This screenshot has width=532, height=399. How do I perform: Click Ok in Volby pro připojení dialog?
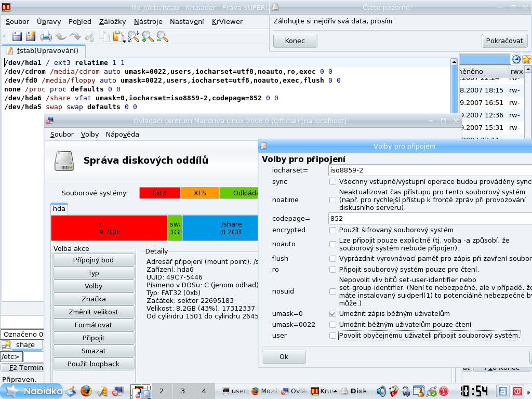click(x=284, y=356)
